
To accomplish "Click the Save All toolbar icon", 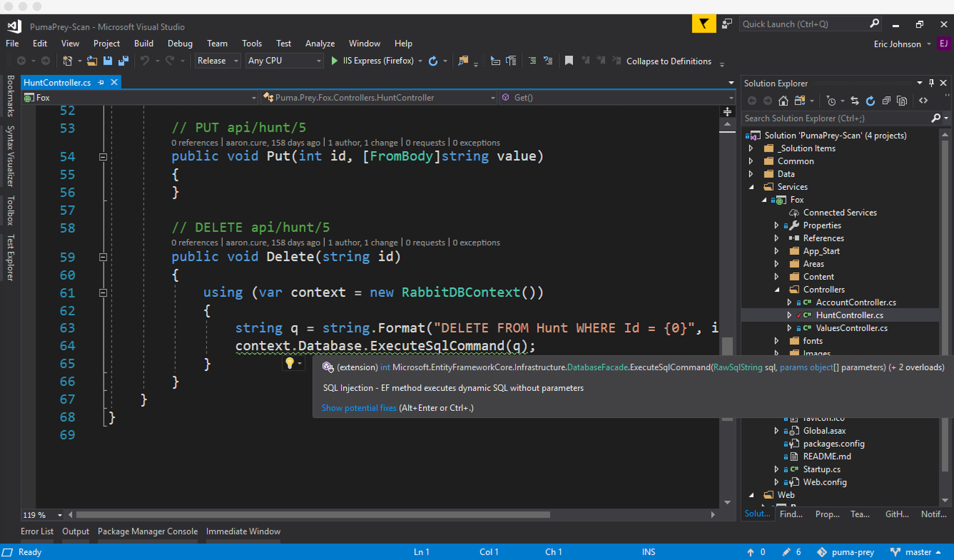I will point(123,61).
